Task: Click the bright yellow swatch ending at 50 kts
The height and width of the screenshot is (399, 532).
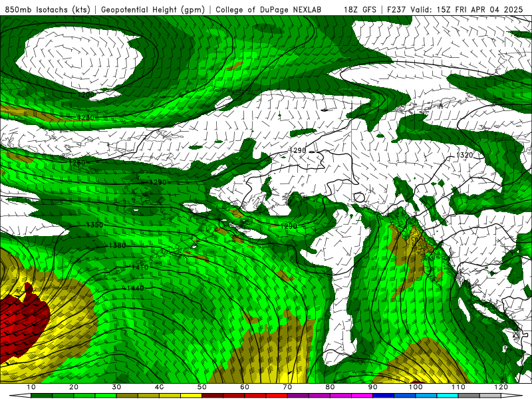Action: 191,396
